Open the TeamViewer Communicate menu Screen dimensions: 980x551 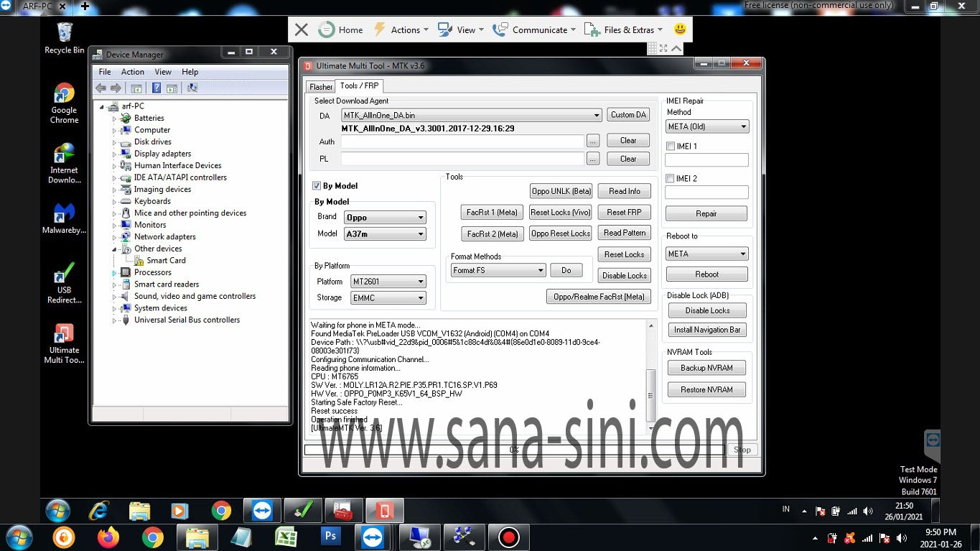pos(535,29)
